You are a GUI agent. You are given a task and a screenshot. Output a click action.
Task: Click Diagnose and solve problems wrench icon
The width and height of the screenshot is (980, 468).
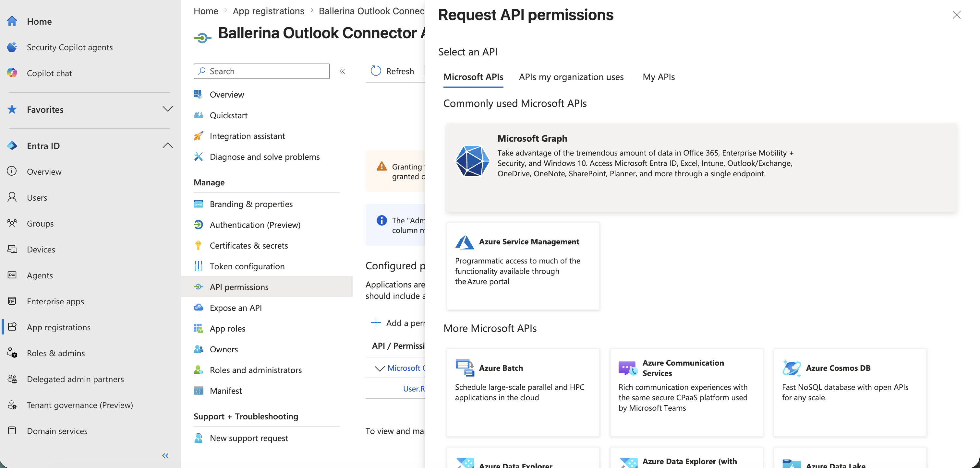tap(198, 157)
